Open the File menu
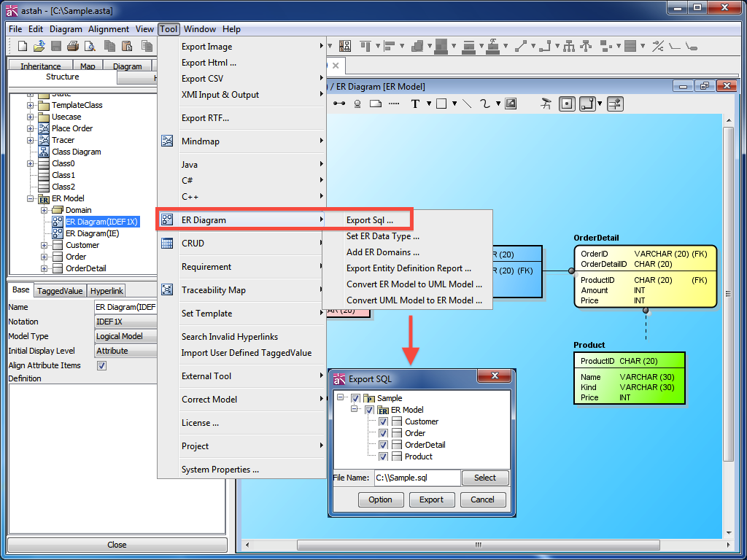Screen dimensions: 747x560 [15, 29]
